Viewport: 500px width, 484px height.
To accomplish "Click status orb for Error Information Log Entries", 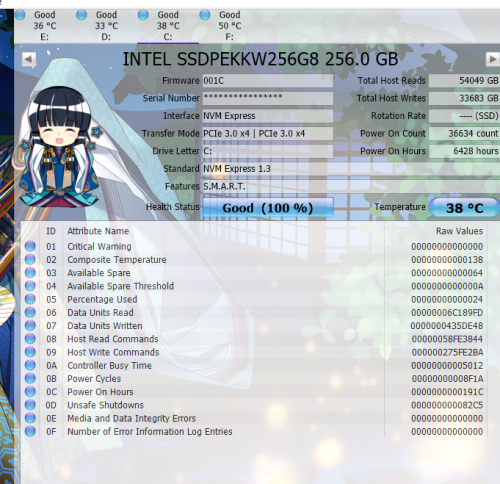I will [30, 431].
